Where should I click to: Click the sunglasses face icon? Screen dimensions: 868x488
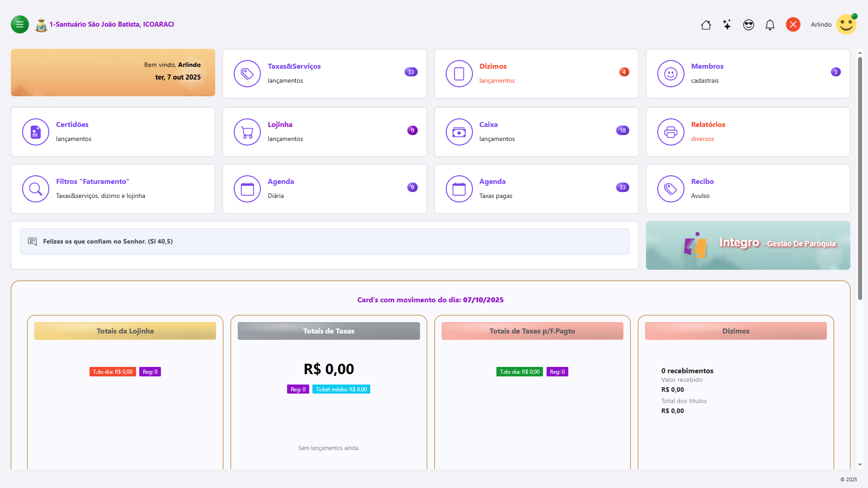(x=749, y=25)
